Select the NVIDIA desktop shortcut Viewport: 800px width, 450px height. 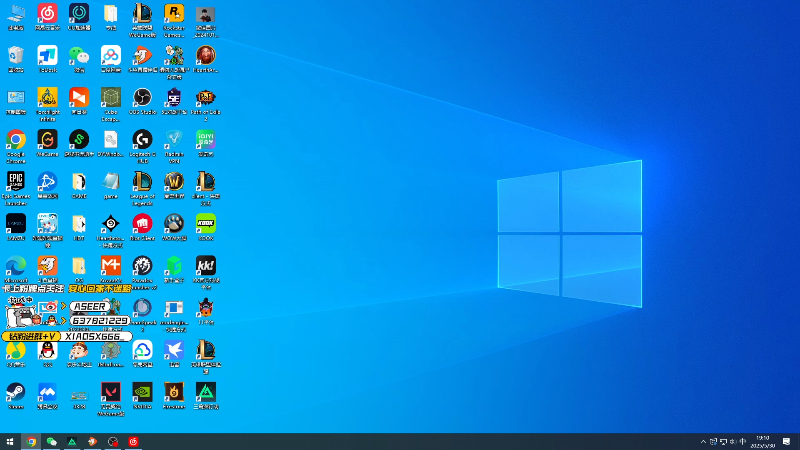[x=142, y=396]
